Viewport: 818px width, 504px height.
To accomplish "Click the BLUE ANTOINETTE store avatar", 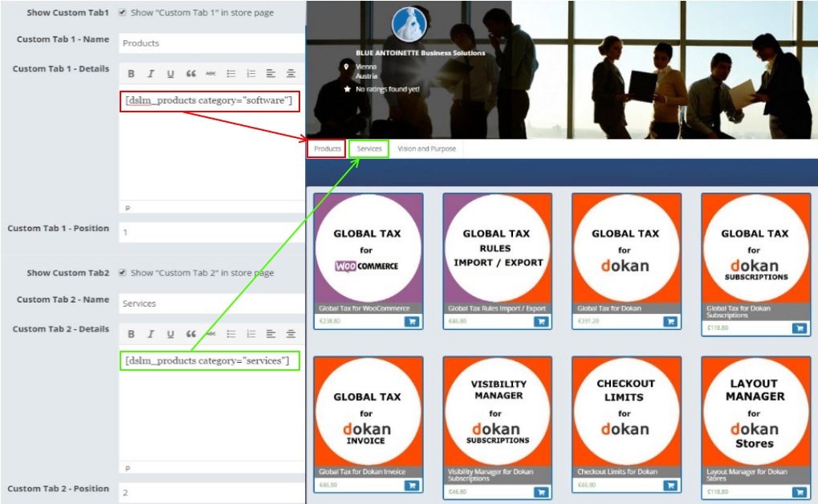I will point(409,23).
